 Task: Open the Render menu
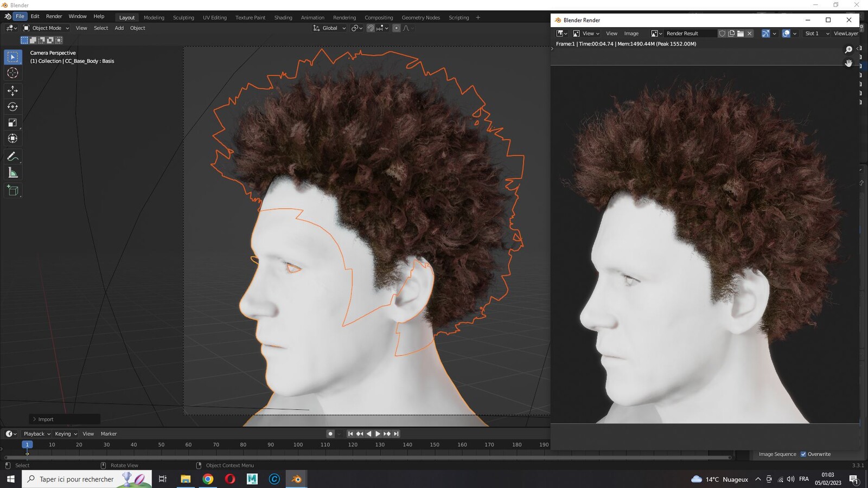tap(54, 16)
